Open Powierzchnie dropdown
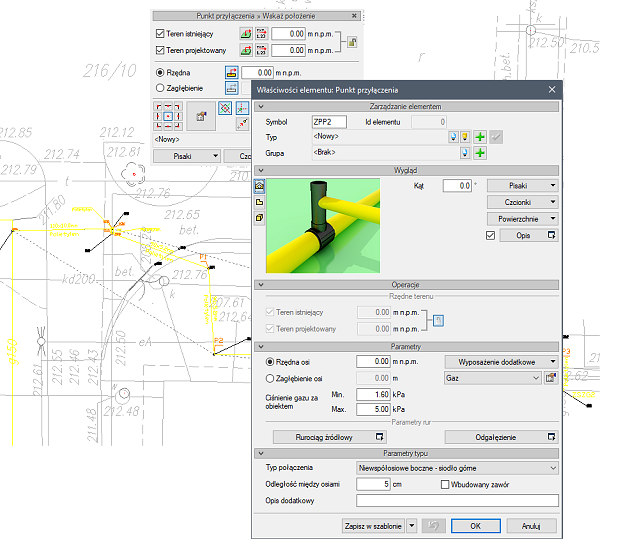 (x=522, y=219)
